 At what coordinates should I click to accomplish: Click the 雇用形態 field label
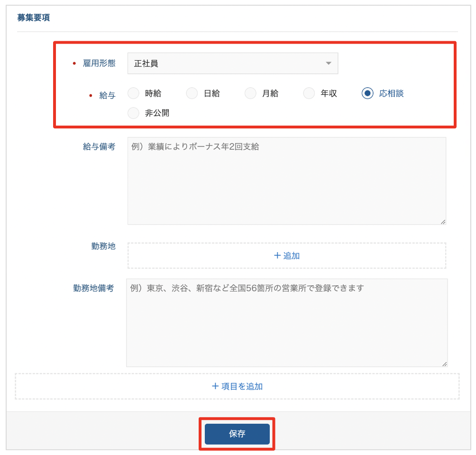click(99, 64)
